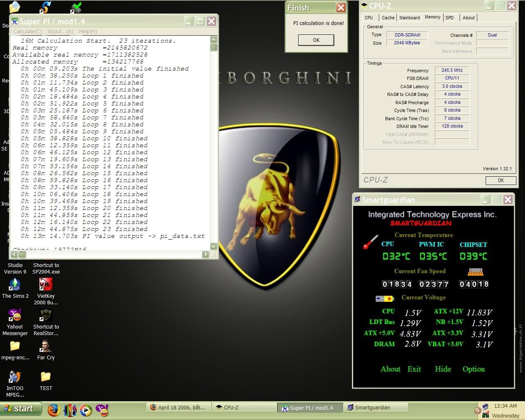The height and width of the screenshot is (420, 525).
Task: Switch to Super PI / mod1.4 taskbar button
Action: 310,408
